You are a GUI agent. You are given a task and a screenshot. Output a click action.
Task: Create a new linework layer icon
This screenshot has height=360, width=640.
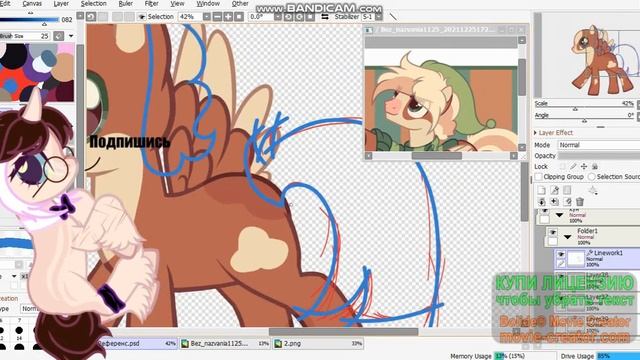click(554, 190)
